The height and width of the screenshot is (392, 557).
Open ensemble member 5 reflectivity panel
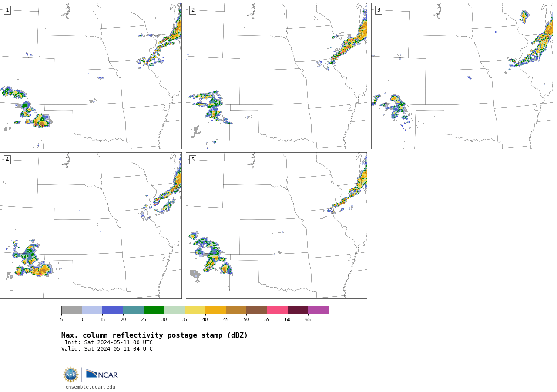[276, 225]
